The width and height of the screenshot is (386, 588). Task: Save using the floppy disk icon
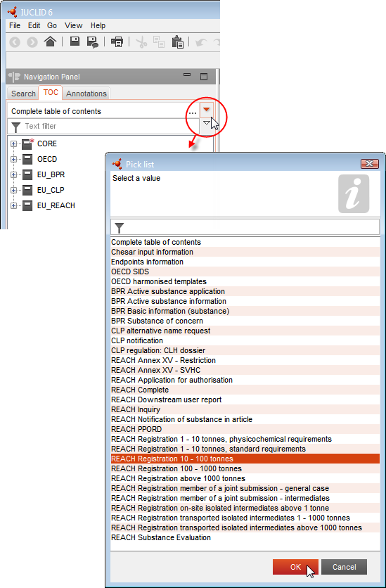pyautogui.click(x=75, y=41)
